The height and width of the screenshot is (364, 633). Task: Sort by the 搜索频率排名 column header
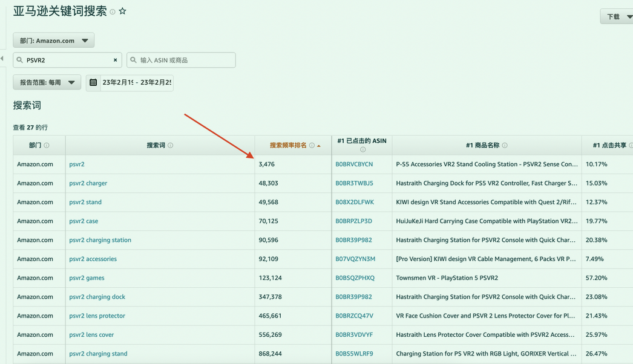(288, 145)
